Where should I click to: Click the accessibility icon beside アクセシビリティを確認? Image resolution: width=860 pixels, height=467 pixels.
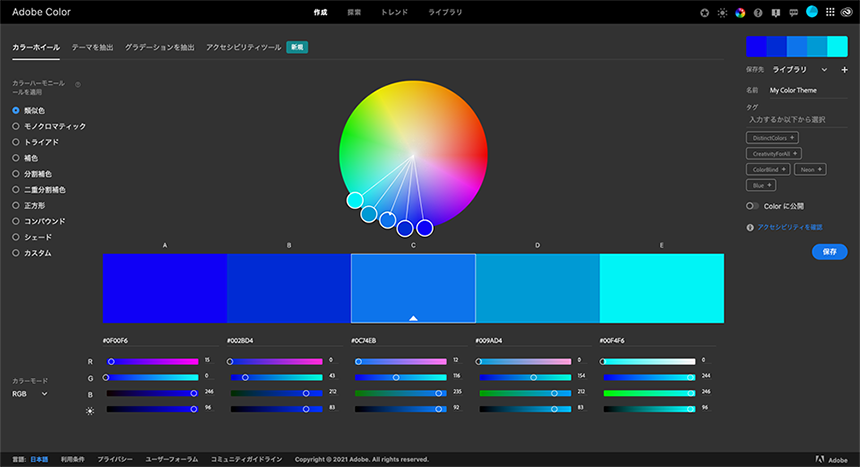click(x=750, y=227)
